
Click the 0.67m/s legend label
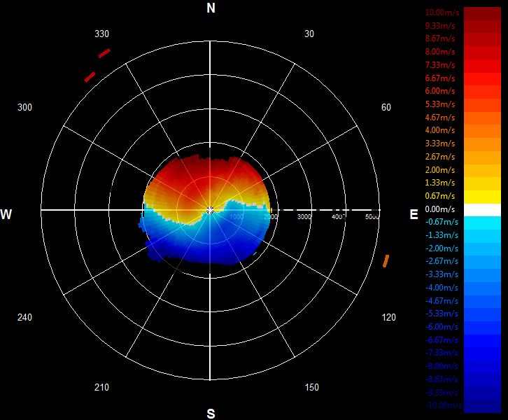440,196
